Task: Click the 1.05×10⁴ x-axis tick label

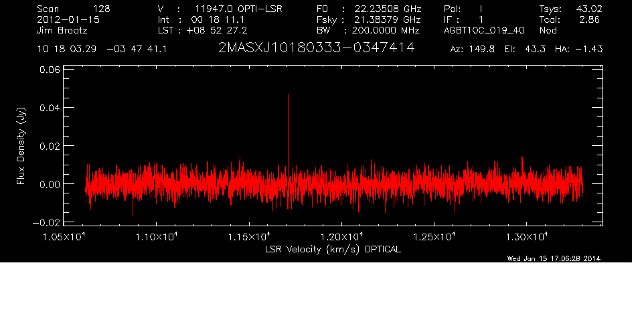Action: [x=64, y=237]
